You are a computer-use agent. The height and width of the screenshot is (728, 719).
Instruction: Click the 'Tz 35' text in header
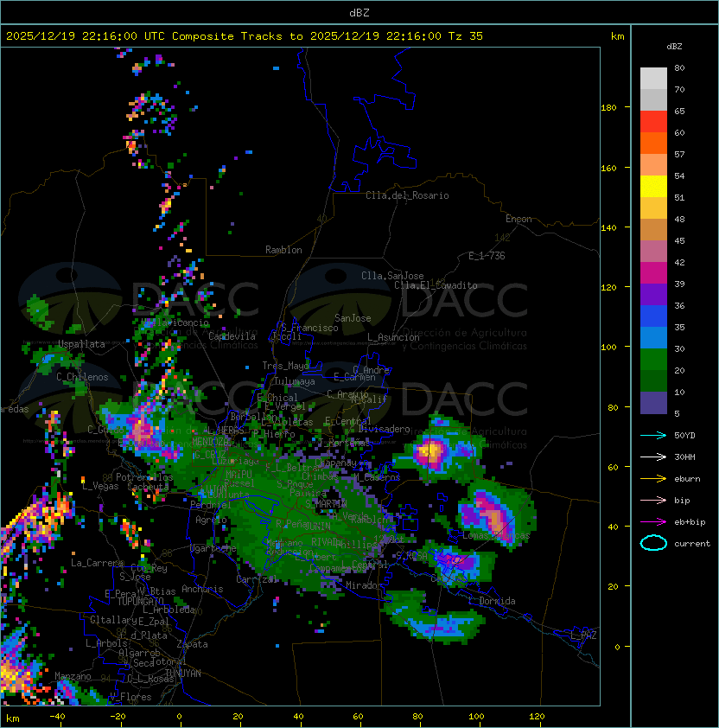(466, 36)
